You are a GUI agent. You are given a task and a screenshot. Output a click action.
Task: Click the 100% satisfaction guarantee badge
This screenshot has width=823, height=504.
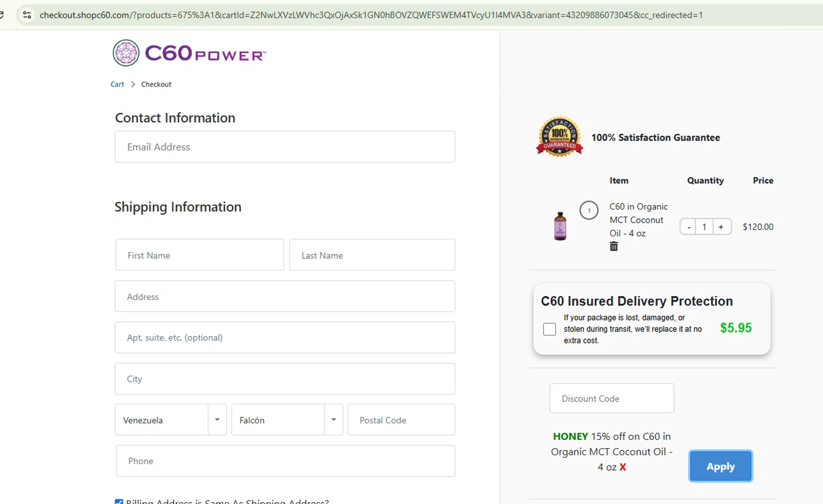click(559, 137)
